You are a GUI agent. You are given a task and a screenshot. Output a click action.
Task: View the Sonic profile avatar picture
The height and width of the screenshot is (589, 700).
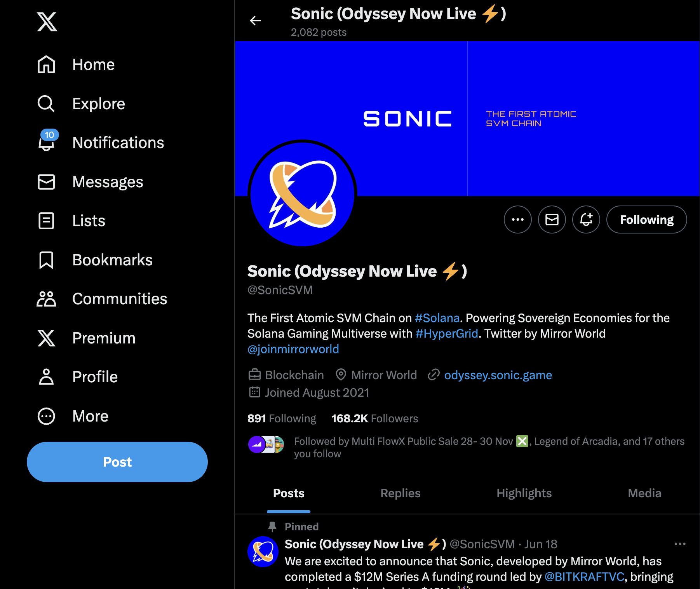tap(302, 193)
